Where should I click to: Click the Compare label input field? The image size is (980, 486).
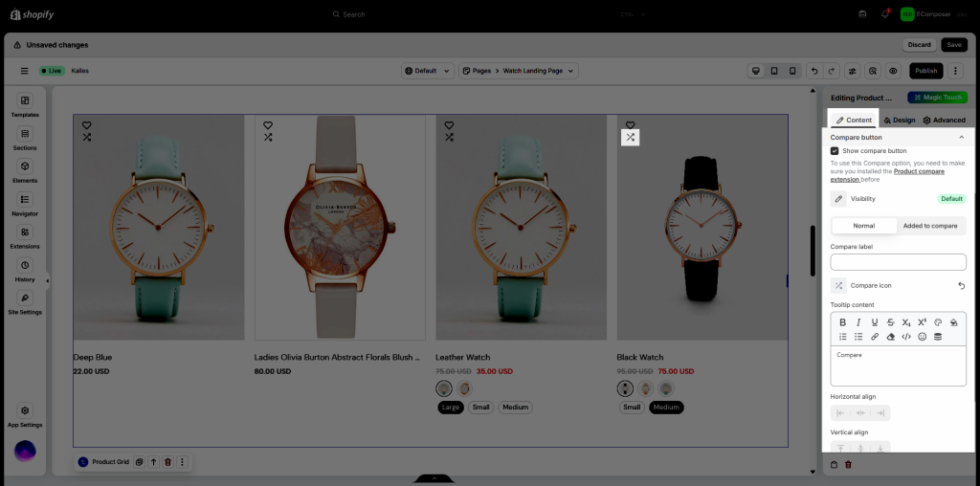click(x=898, y=262)
